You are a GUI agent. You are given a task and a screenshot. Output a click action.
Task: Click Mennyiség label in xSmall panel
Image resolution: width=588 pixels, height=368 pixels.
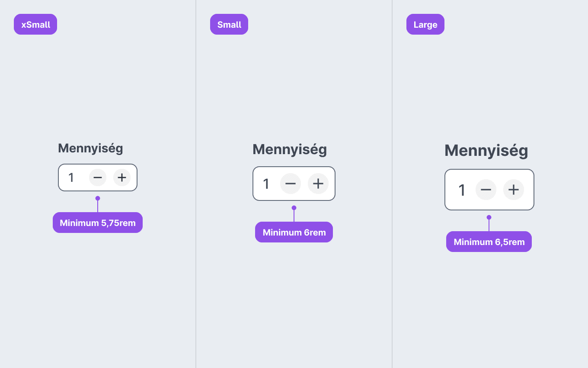(x=90, y=148)
